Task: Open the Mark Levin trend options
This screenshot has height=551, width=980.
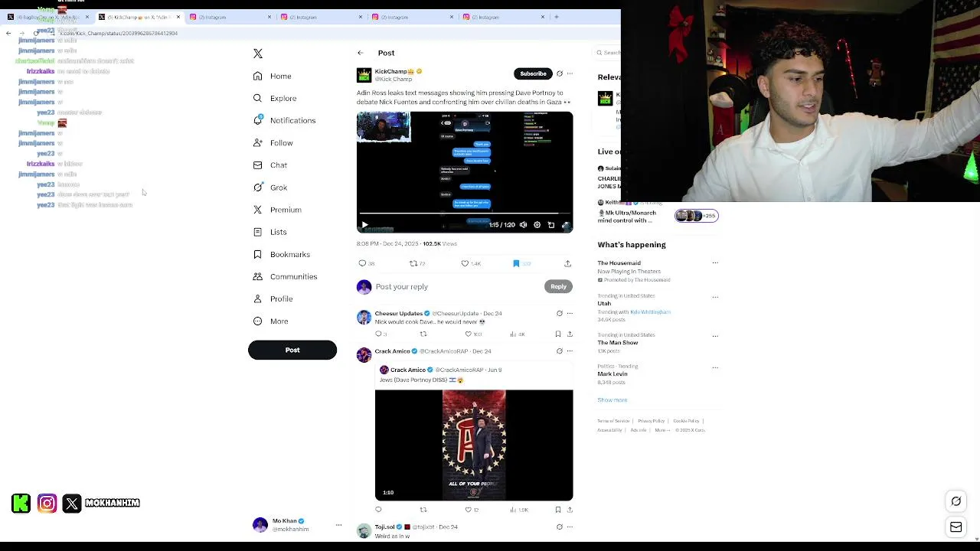Action: (715, 367)
